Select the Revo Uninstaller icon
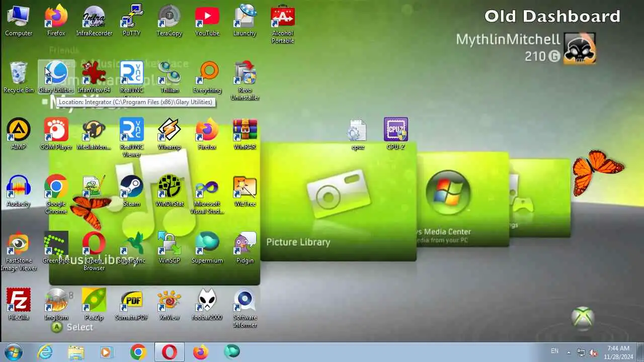 click(x=245, y=81)
